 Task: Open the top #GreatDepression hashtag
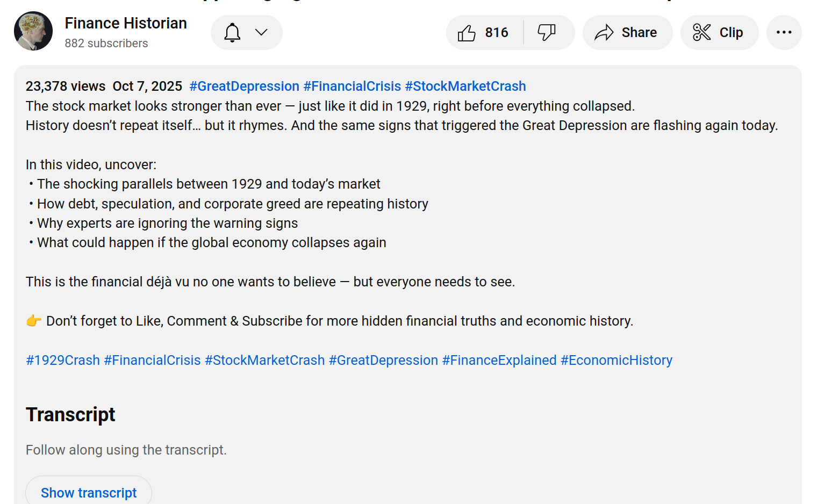(x=244, y=86)
